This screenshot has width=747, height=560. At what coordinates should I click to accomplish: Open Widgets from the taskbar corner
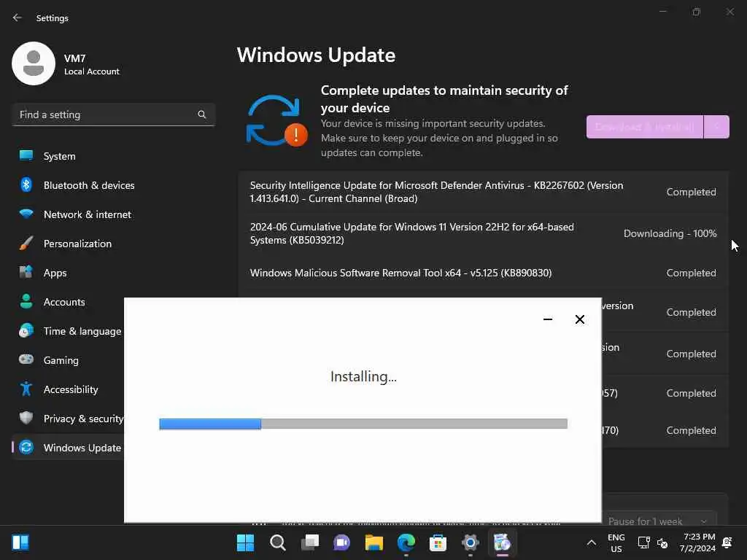20,542
